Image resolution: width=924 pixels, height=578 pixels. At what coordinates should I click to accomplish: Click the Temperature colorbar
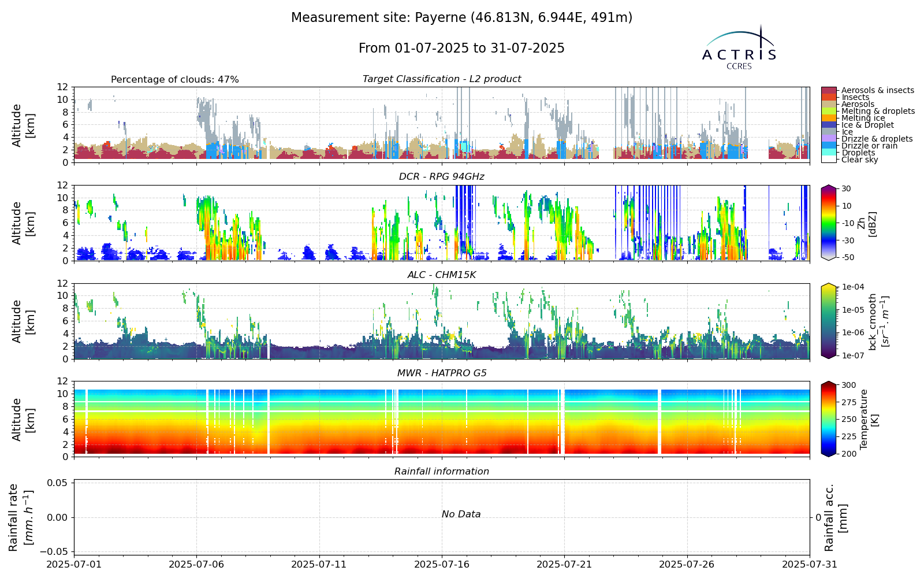click(x=828, y=419)
